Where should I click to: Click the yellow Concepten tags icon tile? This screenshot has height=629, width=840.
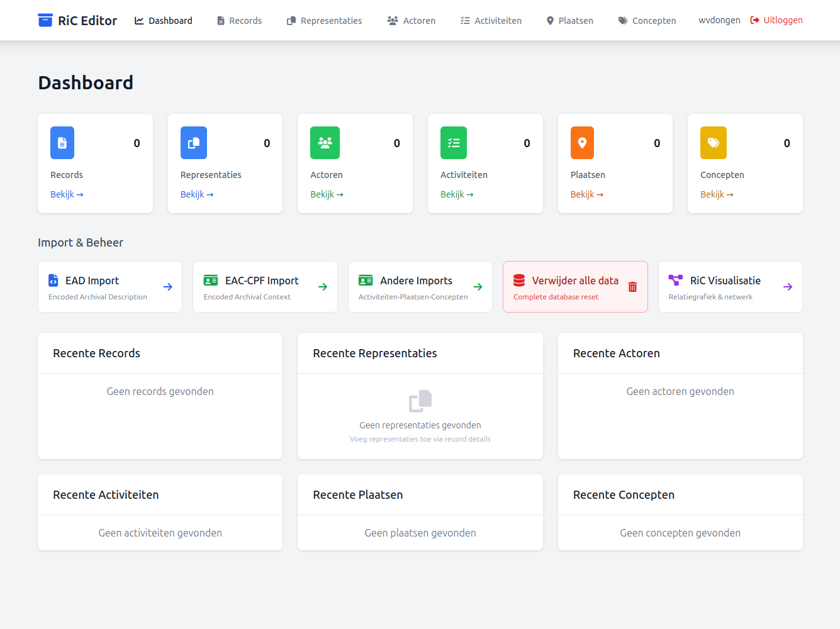714,143
